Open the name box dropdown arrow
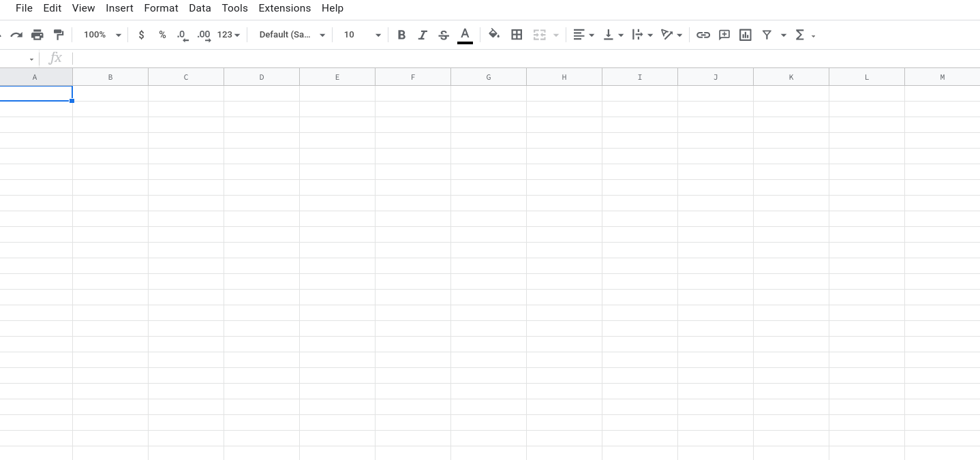Image resolution: width=980 pixels, height=460 pixels. (31, 59)
